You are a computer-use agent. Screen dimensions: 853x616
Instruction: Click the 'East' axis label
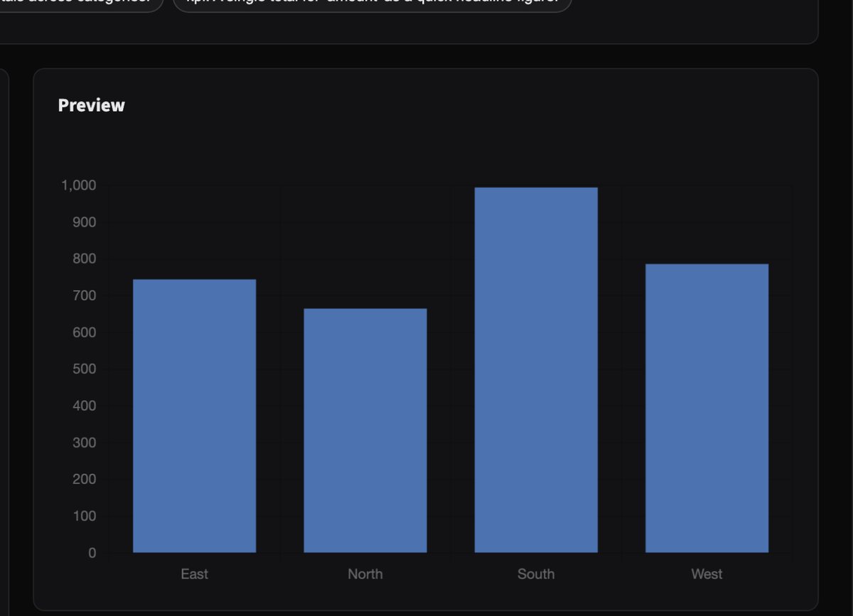pos(194,574)
